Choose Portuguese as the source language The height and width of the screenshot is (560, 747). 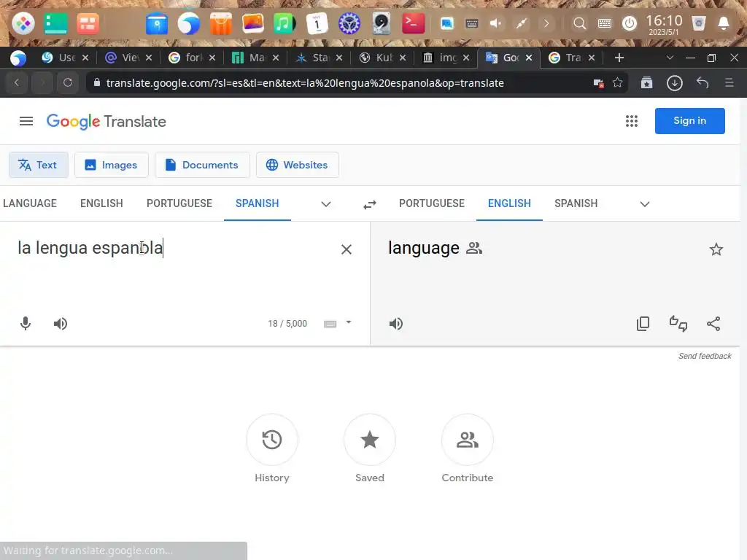[179, 203]
